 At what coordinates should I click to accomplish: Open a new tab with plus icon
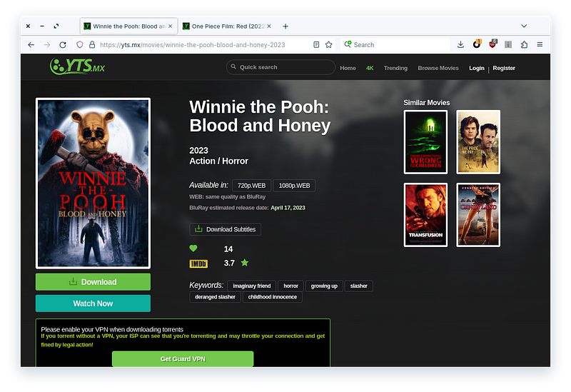click(x=285, y=26)
